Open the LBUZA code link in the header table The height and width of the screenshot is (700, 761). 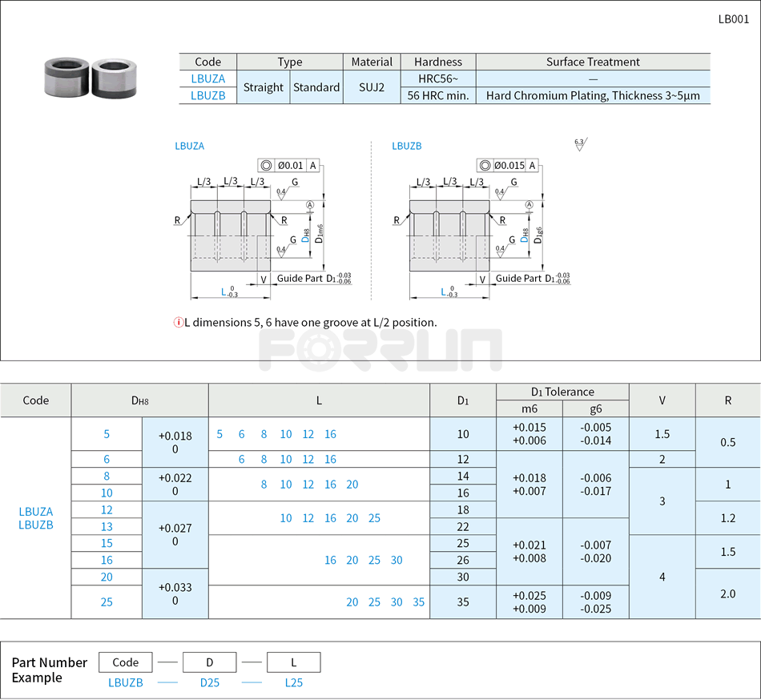(207, 78)
